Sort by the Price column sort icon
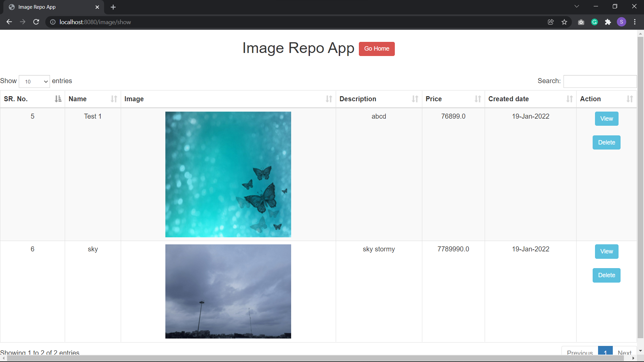The image size is (644, 362). 478,99
